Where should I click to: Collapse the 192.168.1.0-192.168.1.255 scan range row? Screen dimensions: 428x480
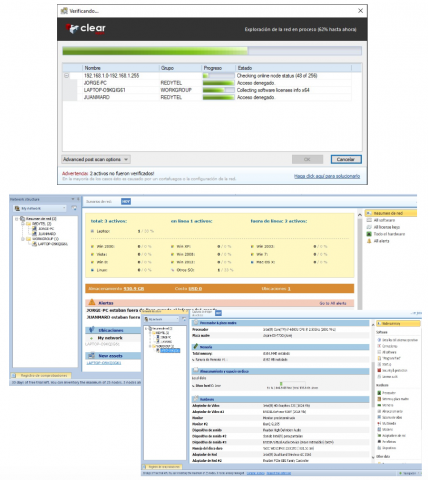[x=66, y=76]
